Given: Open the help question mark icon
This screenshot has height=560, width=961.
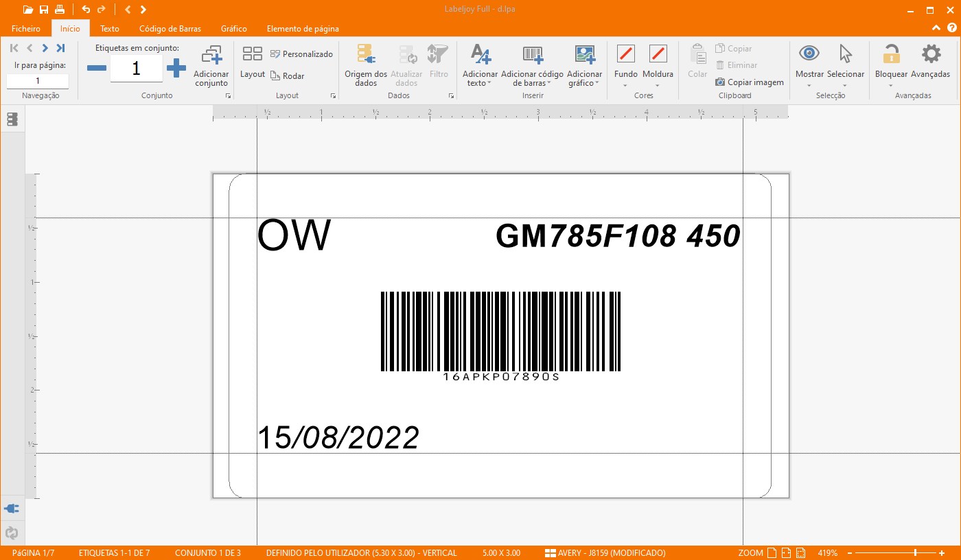Looking at the screenshot, I should click(x=951, y=28).
